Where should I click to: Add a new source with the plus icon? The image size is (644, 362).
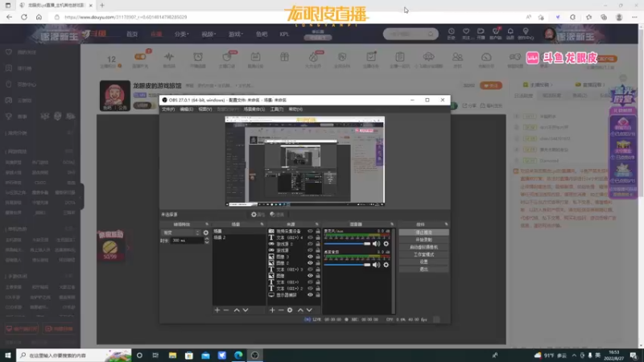pyautogui.click(x=272, y=311)
